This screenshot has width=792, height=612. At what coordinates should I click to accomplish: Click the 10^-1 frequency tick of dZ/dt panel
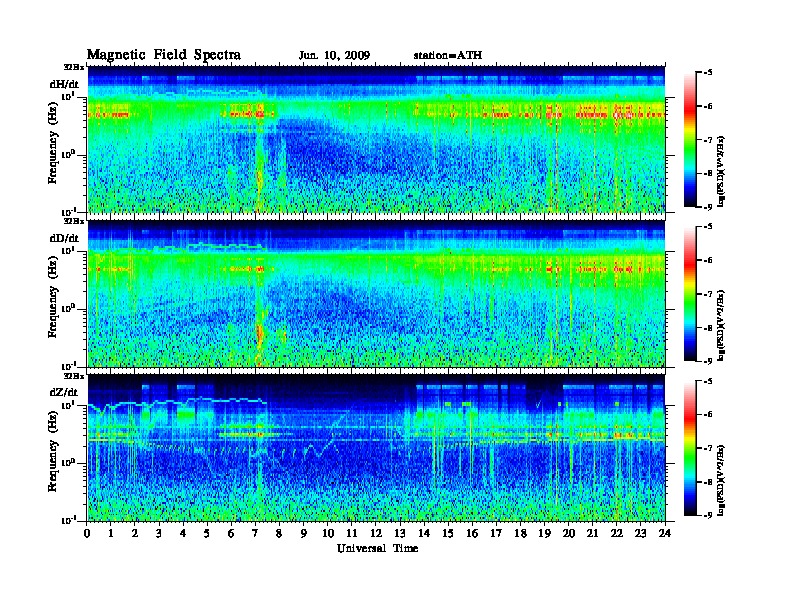(x=68, y=520)
